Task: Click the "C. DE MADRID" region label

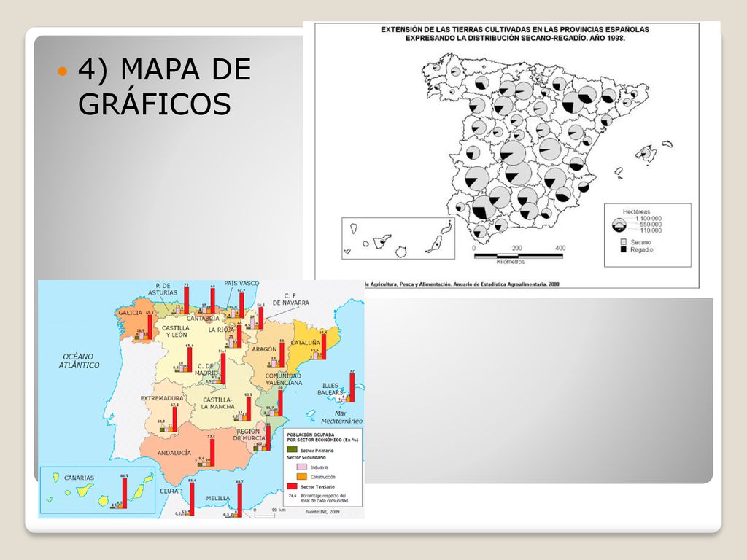Action: 206,370
